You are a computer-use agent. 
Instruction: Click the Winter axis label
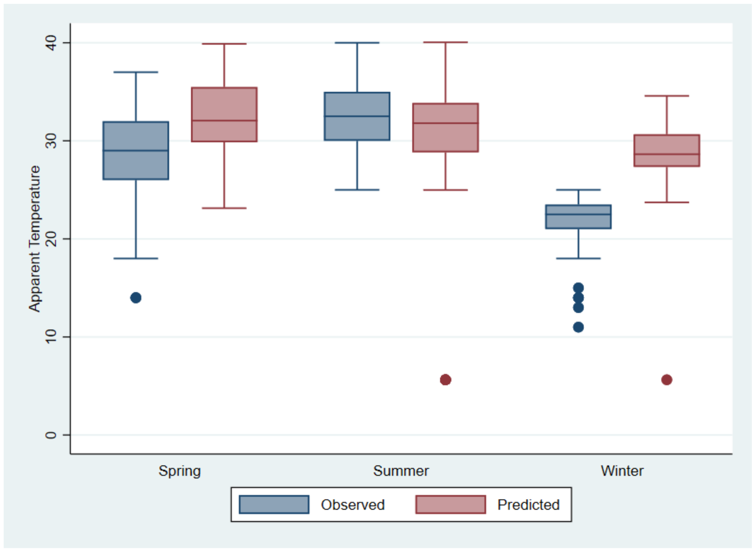pos(622,471)
